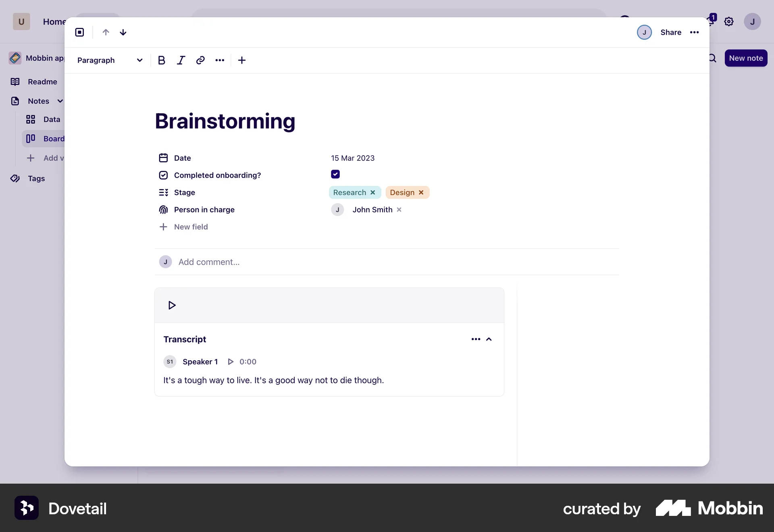Play the audio recording
Screen dimensions: 774x532
[x=172, y=305]
